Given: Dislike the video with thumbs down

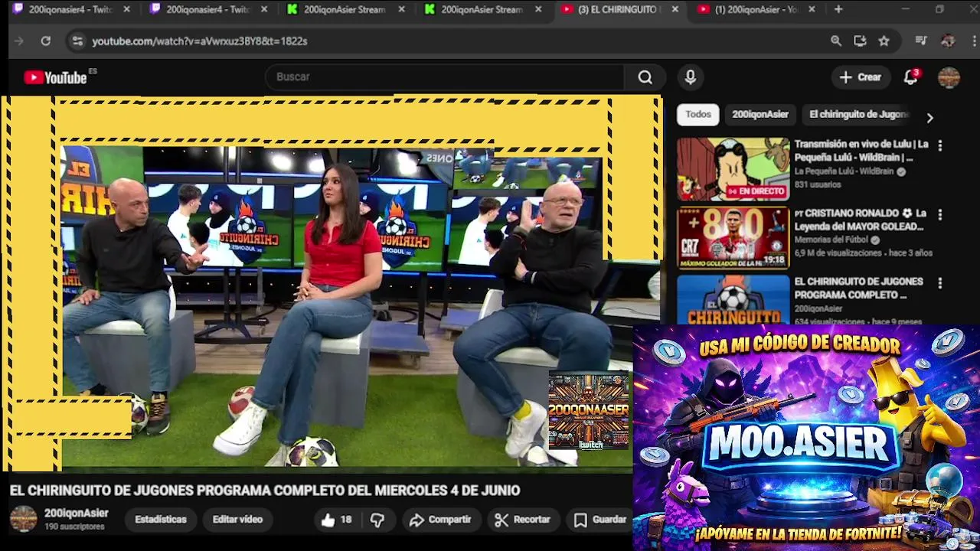Looking at the screenshot, I should point(377,520).
